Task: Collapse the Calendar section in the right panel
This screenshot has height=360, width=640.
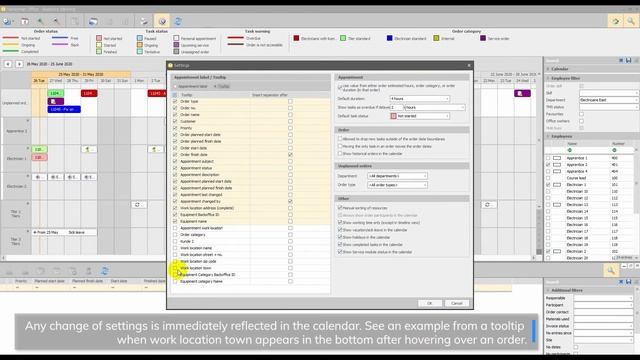Action: (x=548, y=69)
